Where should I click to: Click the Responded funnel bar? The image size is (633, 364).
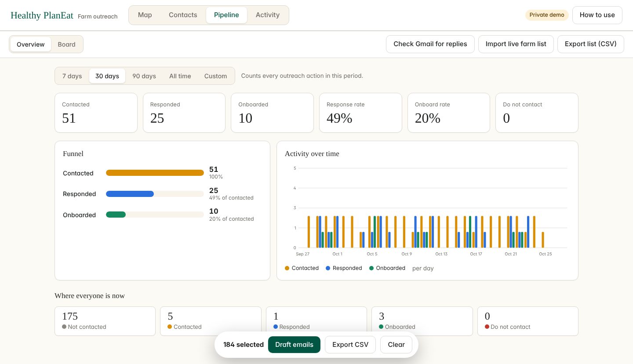155,194
